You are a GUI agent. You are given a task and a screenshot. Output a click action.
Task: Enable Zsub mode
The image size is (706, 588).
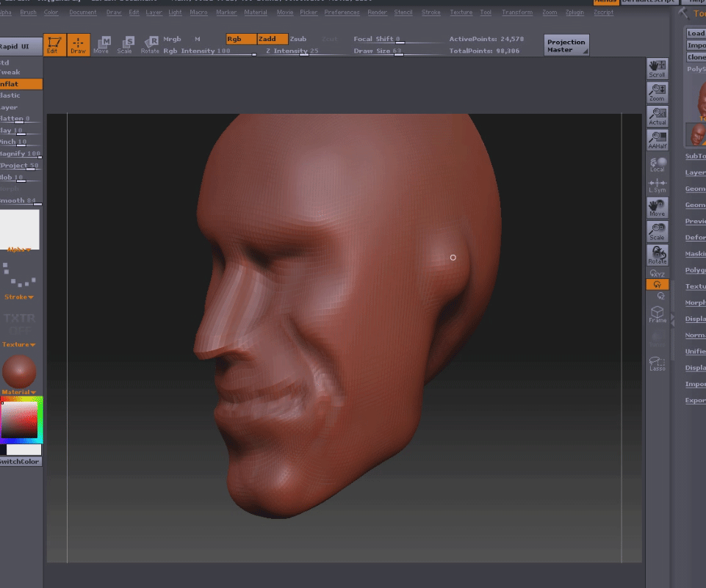pos(298,39)
